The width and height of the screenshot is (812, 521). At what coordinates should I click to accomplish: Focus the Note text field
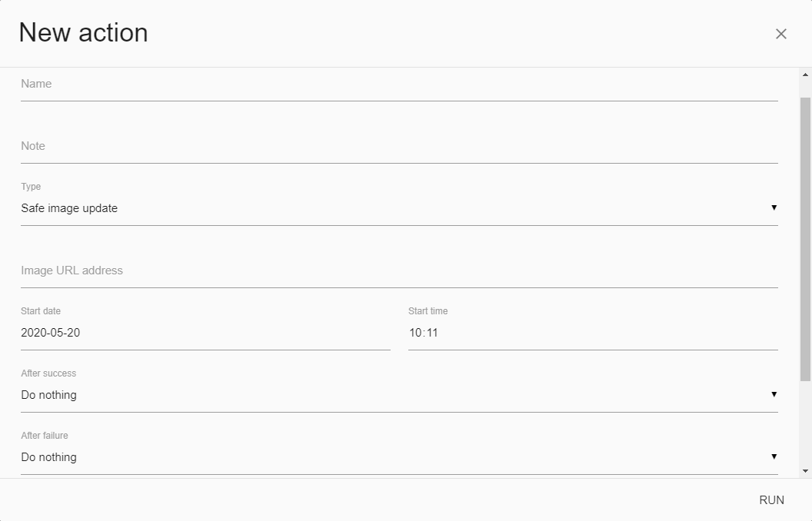[399, 147]
